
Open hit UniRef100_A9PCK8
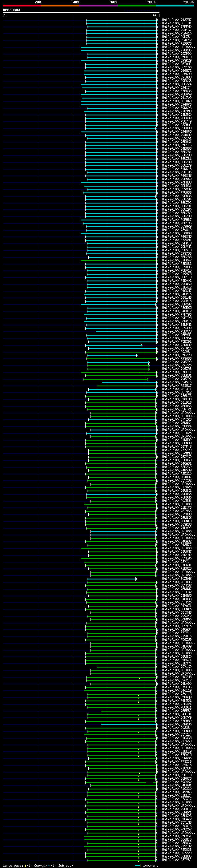tap(177, 81)
